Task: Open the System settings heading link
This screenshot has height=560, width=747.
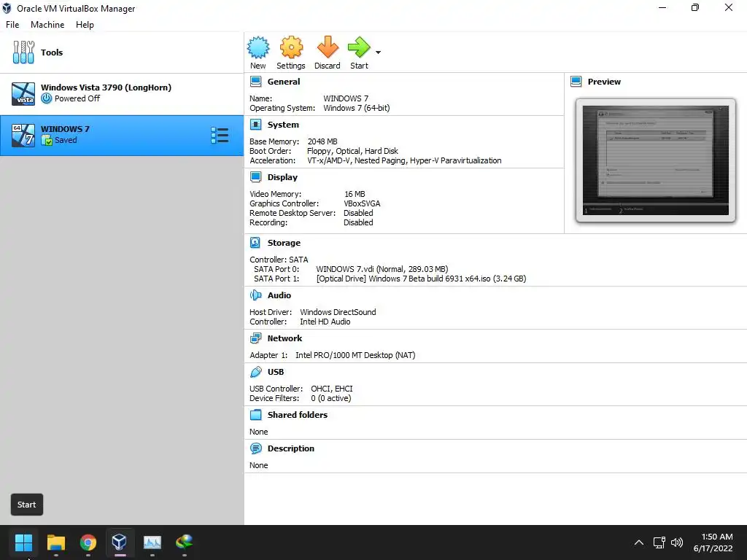Action: coord(283,125)
